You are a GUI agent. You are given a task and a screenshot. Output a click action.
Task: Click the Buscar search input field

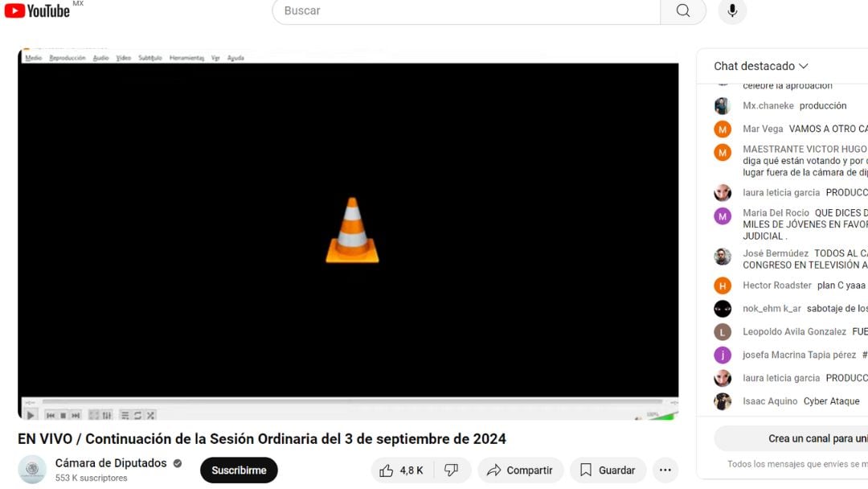pos(466,10)
